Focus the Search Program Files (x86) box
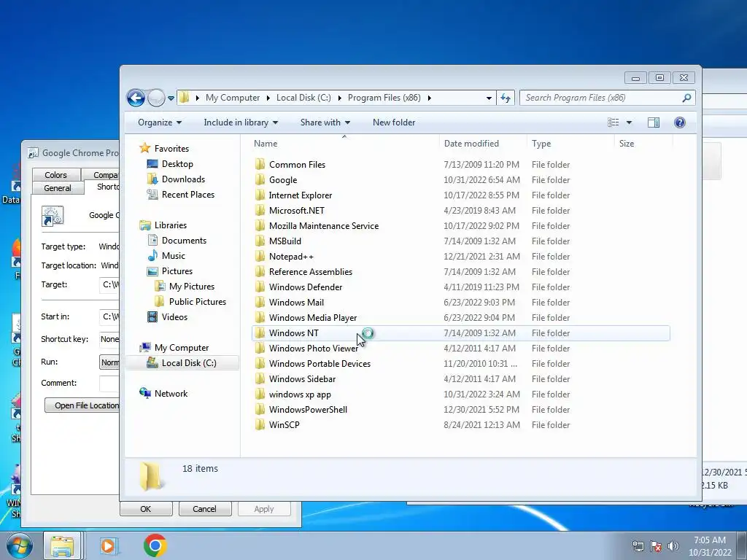This screenshot has width=747, height=560. click(x=608, y=98)
